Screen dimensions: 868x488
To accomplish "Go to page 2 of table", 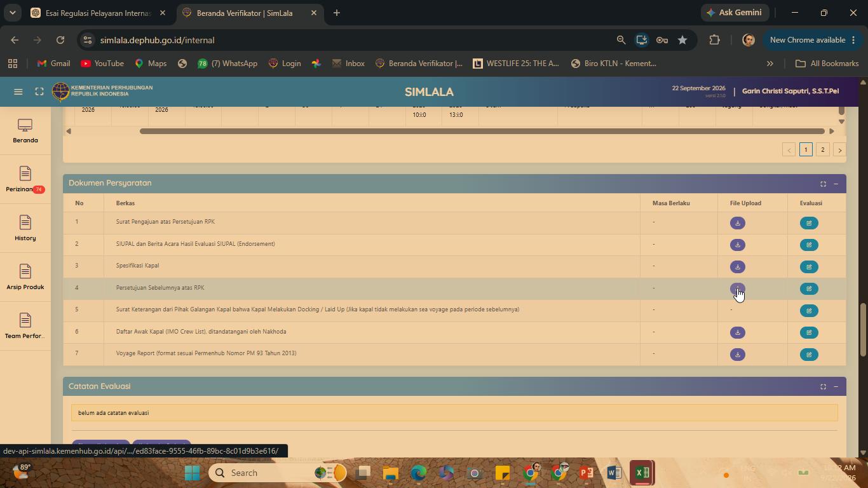I will tap(822, 150).
